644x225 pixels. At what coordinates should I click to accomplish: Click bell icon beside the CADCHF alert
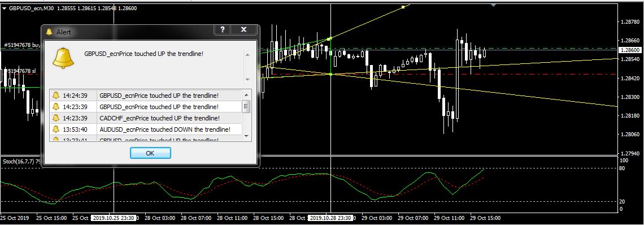(x=56, y=118)
